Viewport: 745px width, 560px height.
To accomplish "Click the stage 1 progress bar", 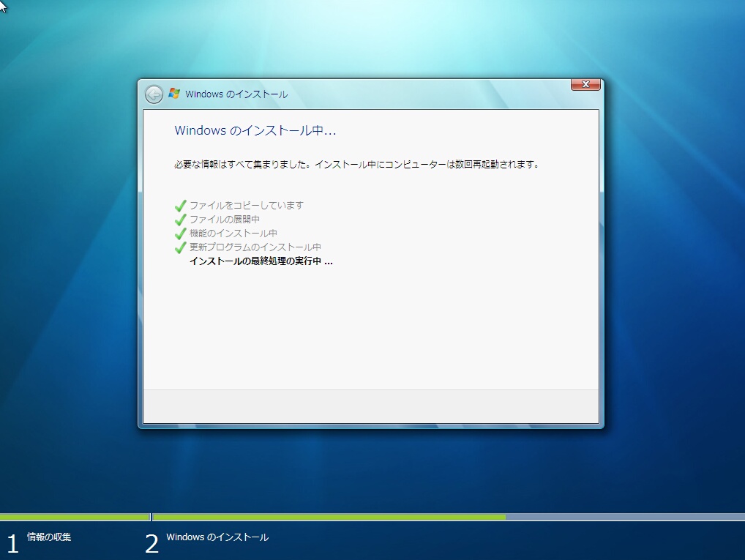I will coord(75,517).
